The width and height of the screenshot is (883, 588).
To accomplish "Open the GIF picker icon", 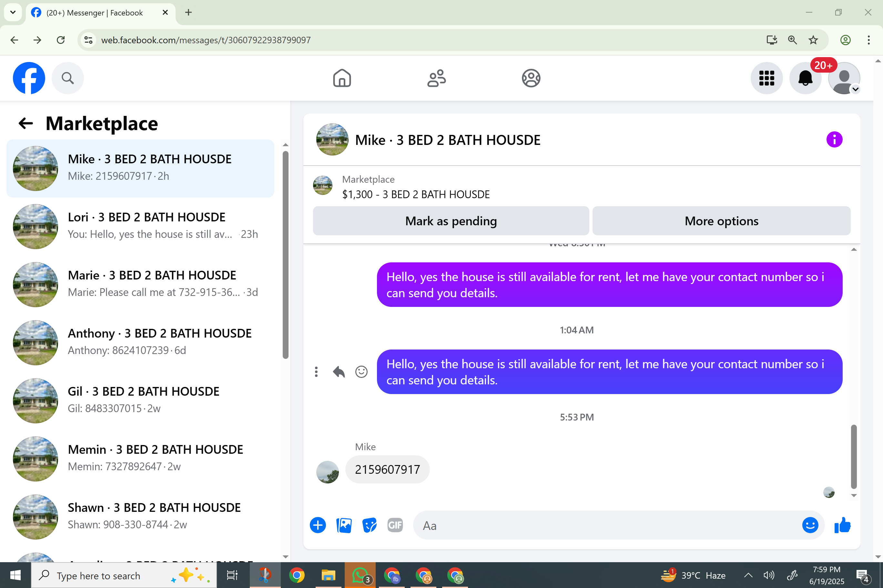I will [395, 525].
